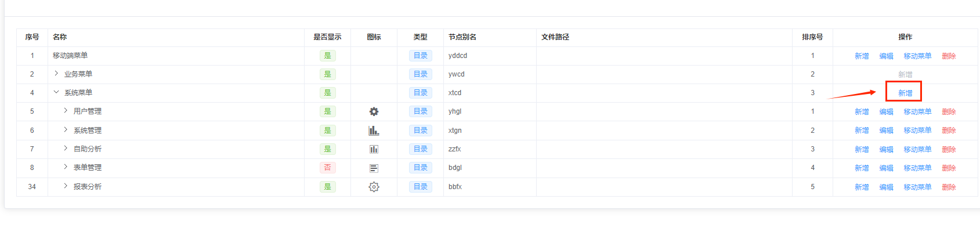The width and height of the screenshot is (980, 228).
Task: Click the 排序号 column header
Action: click(x=812, y=37)
